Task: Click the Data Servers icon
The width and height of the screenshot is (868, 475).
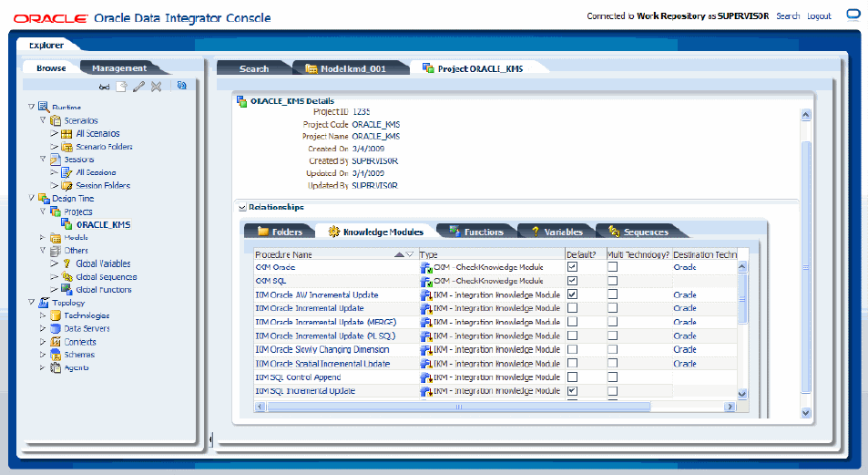Action: (56, 329)
